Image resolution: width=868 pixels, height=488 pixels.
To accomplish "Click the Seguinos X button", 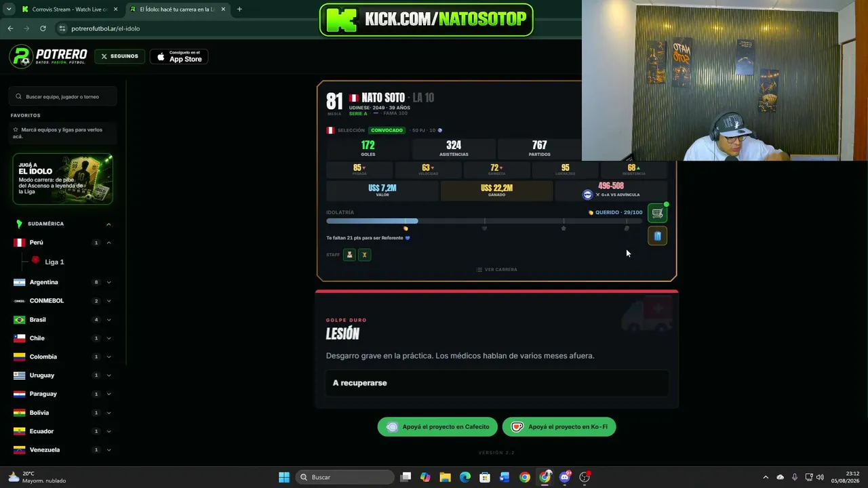I will pyautogui.click(x=119, y=56).
